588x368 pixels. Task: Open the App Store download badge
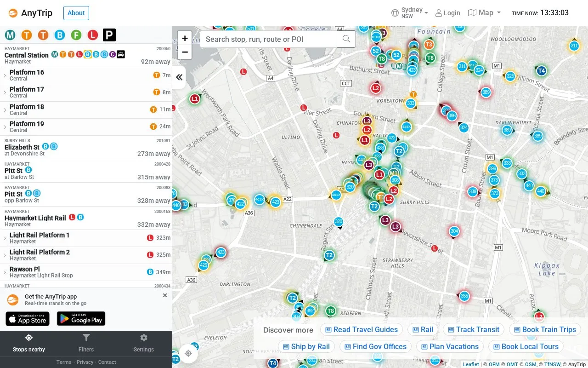(28, 318)
